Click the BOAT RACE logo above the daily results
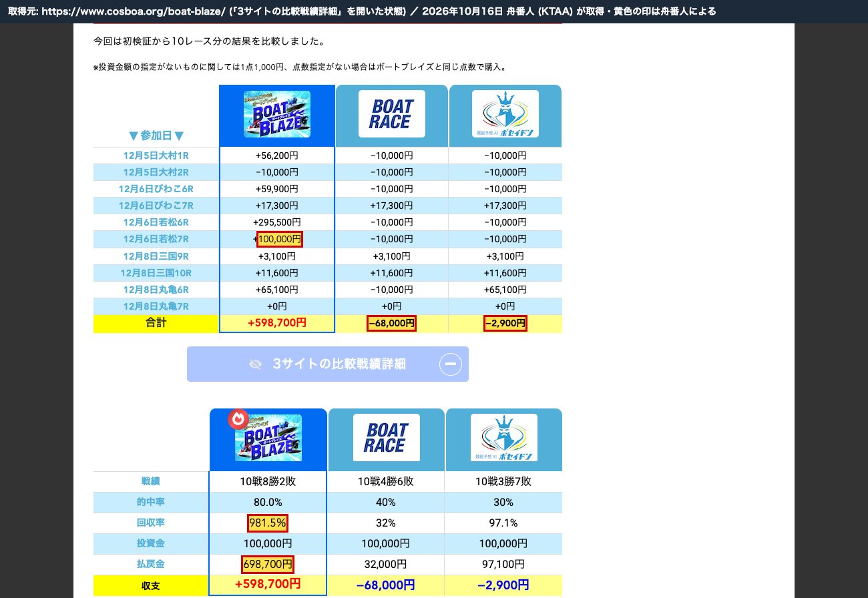The width and height of the screenshot is (868, 598). (392, 114)
